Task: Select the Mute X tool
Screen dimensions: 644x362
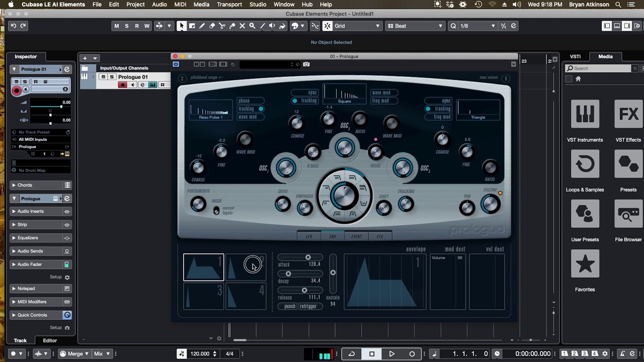Action: tap(242, 26)
